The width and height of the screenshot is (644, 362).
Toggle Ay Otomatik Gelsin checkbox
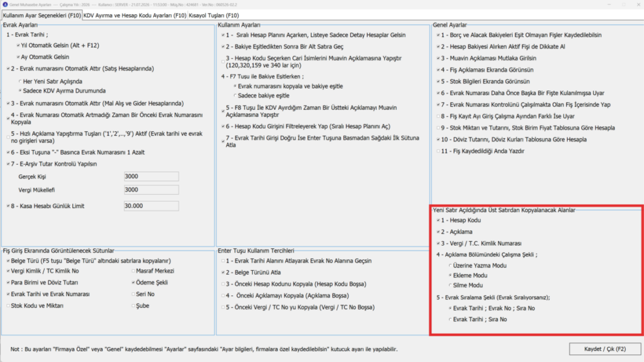[18, 57]
